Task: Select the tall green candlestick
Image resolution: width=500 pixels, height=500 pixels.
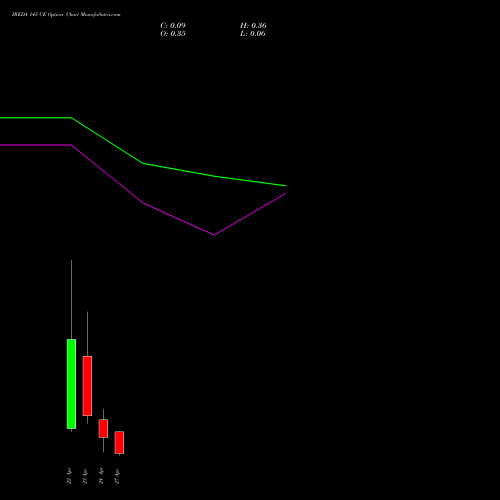Action: click(x=71, y=384)
